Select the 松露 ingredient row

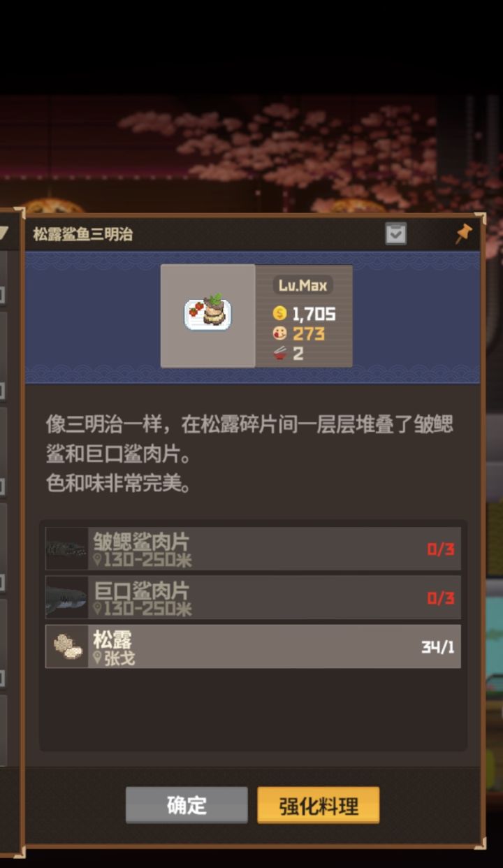[x=253, y=646]
